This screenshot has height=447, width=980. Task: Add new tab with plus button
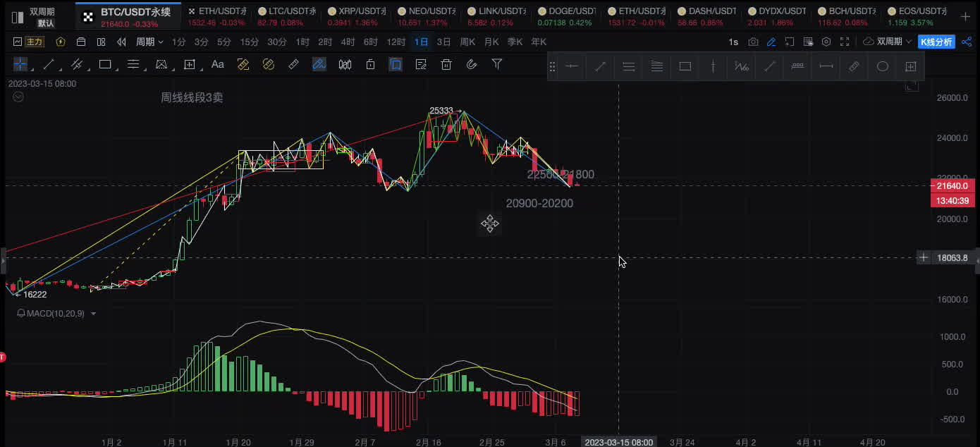(965, 16)
